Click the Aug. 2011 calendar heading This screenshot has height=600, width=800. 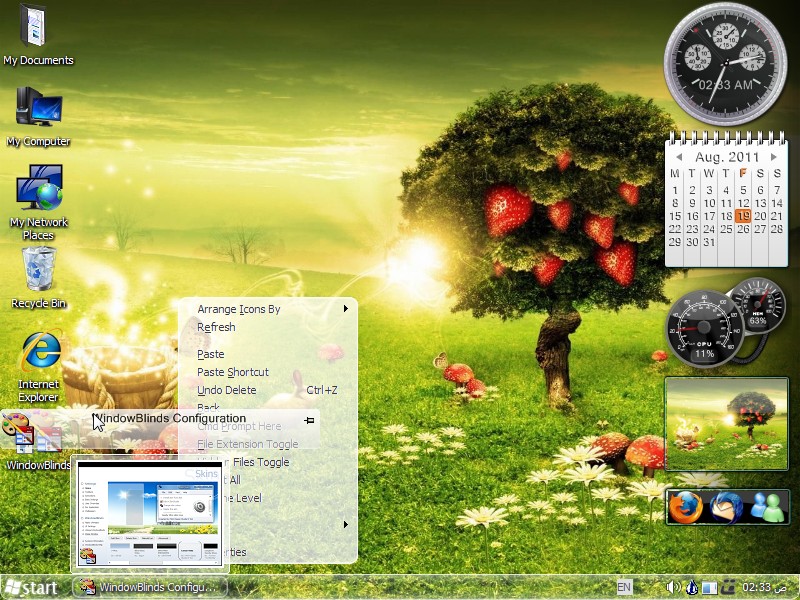(x=727, y=157)
